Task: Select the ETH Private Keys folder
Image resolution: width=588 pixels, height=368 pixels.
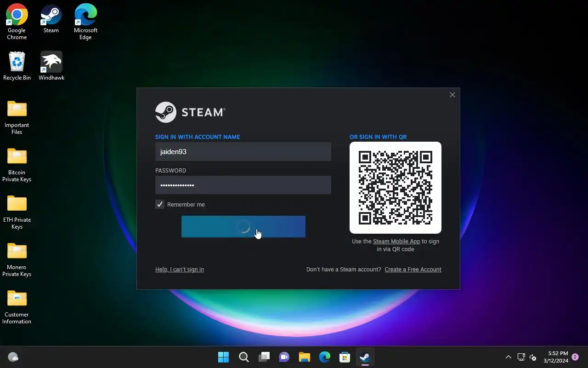Action: 17,212
